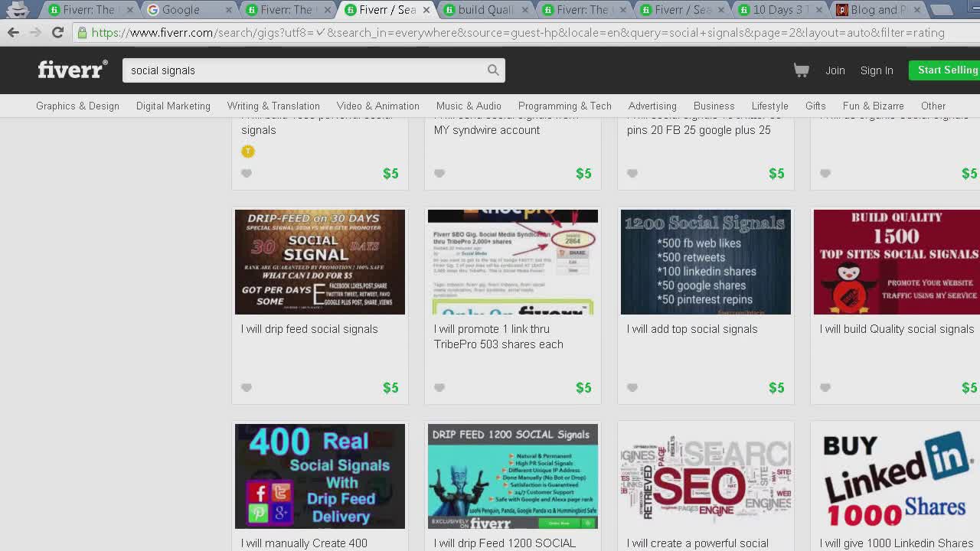Click the browser back arrow
980x551 pixels.
13,33
